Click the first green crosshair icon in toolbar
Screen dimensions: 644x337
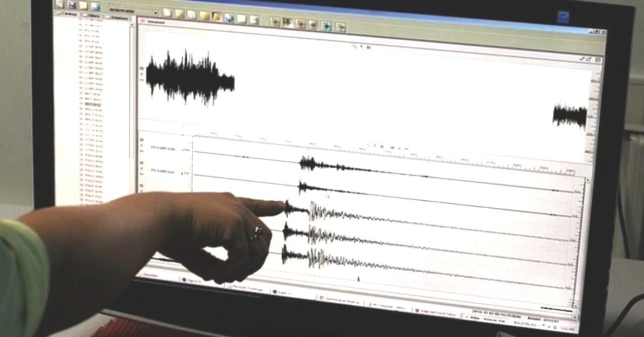pos(275,21)
